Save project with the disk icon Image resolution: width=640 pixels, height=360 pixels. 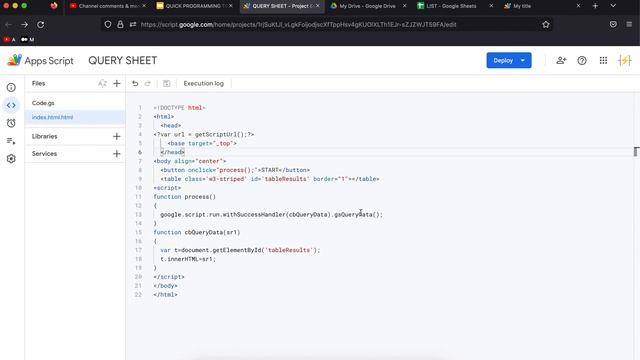[167, 84]
